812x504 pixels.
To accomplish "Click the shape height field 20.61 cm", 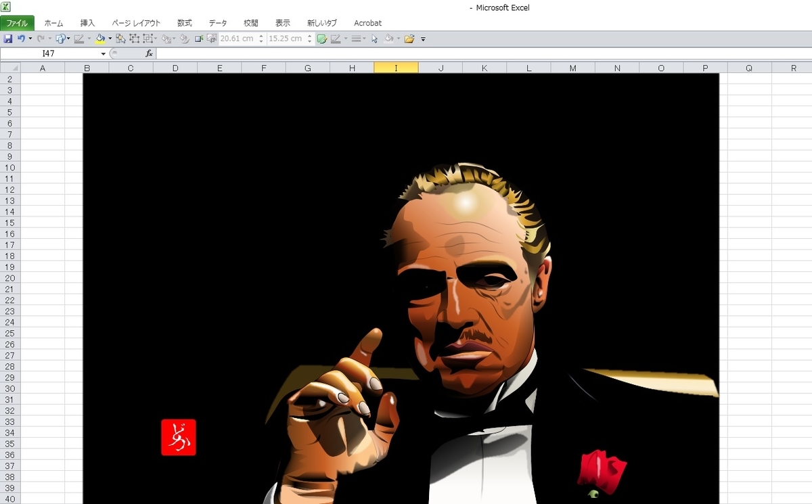I will tap(238, 39).
